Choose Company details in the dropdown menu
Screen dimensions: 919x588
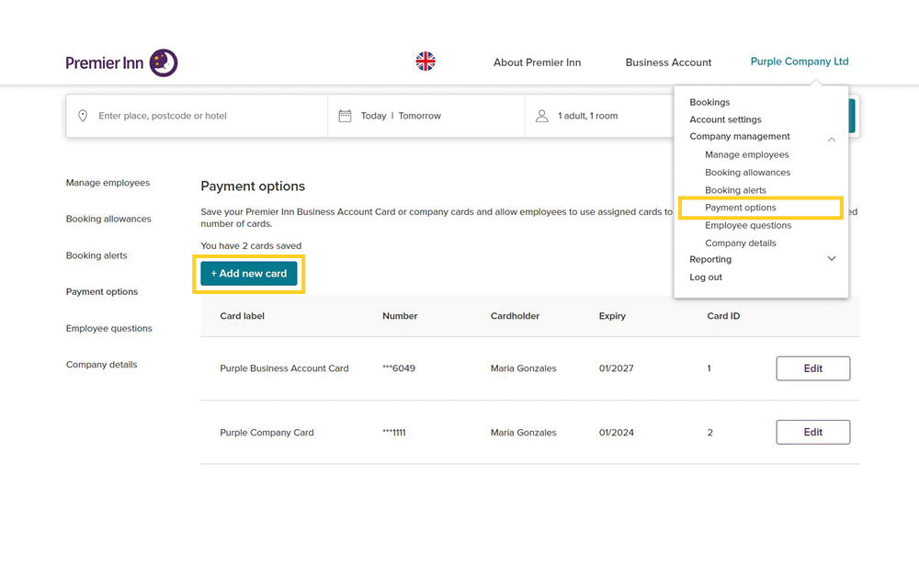click(740, 243)
